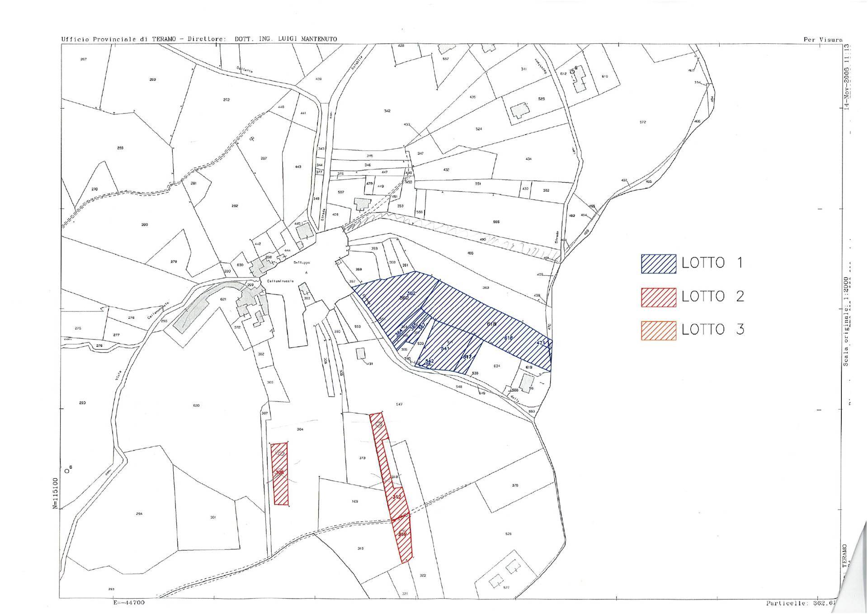868x614 pixels.
Task: Click red hatched parcel number 312
Action: click(396, 497)
